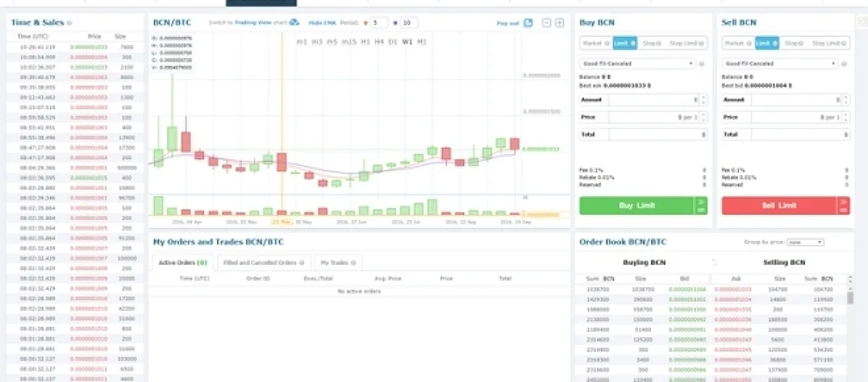This screenshot has height=382, width=868.
Task: Click the swap arrows between Buying and Selling
Action: pos(714,263)
